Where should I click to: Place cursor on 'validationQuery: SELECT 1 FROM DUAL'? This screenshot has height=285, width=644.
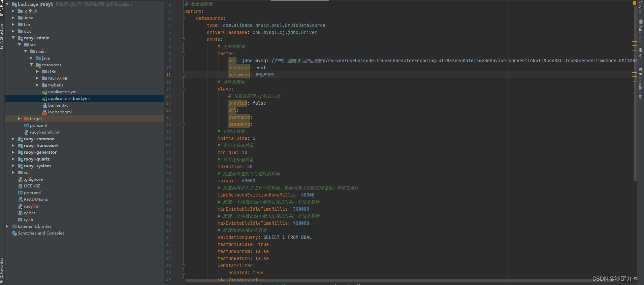click(x=264, y=237)
